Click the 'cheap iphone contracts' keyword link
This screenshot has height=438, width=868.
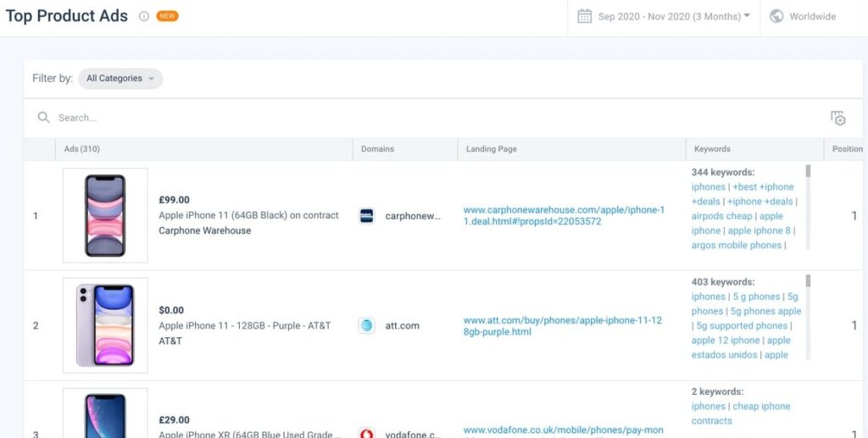741,413
